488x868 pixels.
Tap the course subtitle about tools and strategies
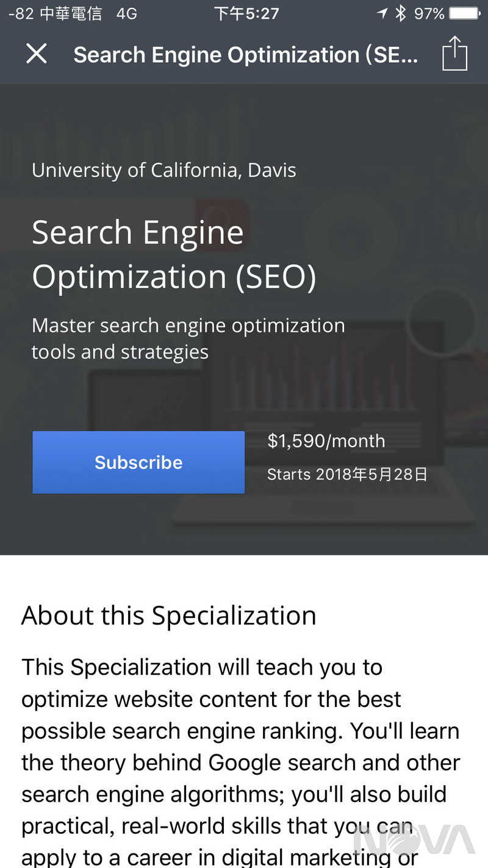(188, 339)
